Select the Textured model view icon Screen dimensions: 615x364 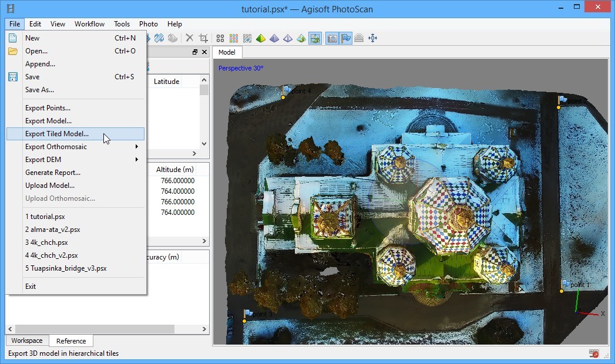coord(301,38)
